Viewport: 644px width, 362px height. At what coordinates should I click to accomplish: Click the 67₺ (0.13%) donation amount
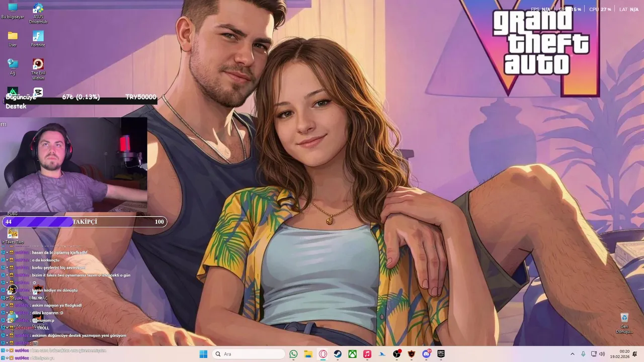(81, 97)
